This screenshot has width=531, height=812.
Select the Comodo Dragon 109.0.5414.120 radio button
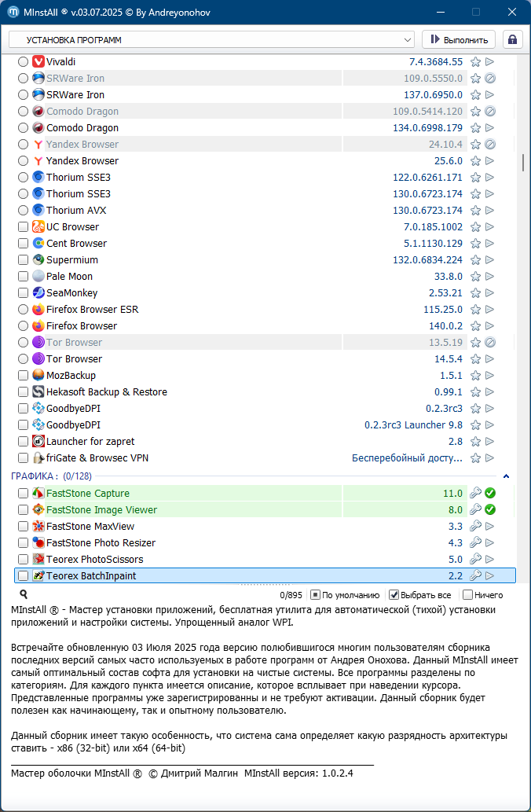coord(23,112)
